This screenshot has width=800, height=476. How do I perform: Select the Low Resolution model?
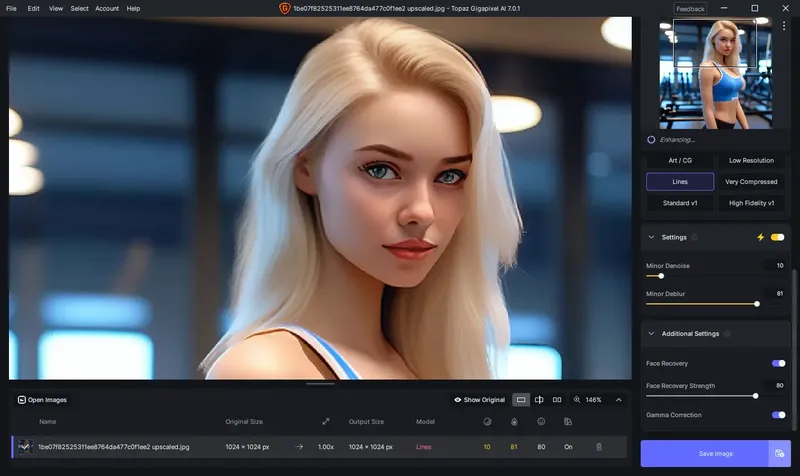751,160
